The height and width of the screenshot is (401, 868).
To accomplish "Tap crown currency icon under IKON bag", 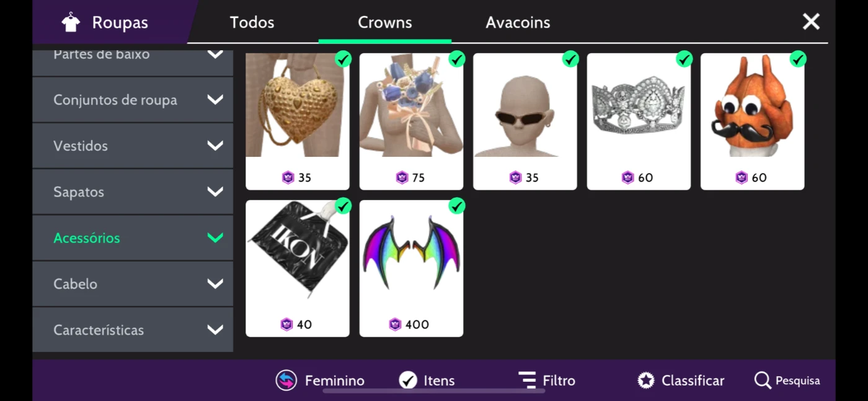I will (x=286, y=324).
